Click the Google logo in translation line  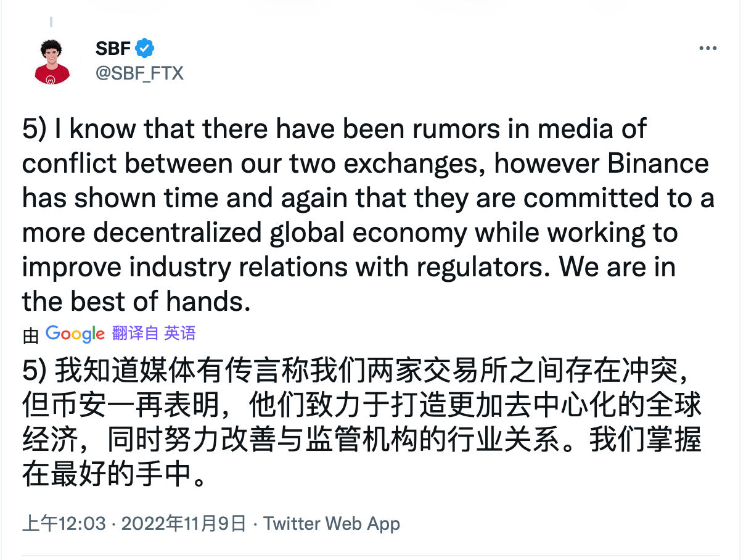75,334
